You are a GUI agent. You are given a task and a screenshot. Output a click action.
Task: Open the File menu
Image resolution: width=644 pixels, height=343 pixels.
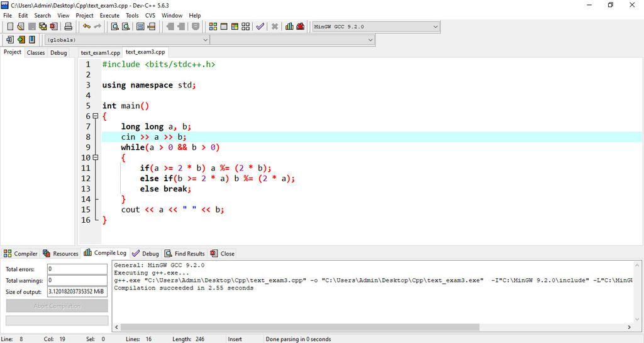click(x=8, y=16)
